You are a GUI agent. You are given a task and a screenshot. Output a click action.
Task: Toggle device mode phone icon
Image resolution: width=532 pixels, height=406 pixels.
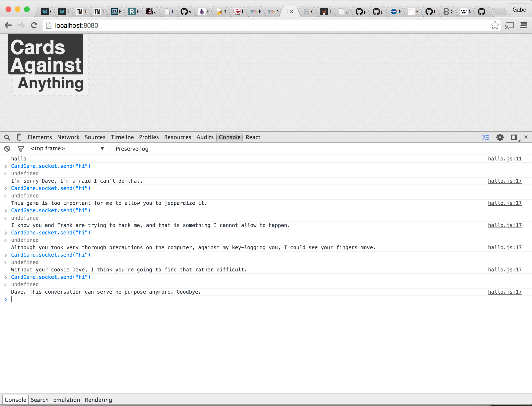(x=19, y=137)
